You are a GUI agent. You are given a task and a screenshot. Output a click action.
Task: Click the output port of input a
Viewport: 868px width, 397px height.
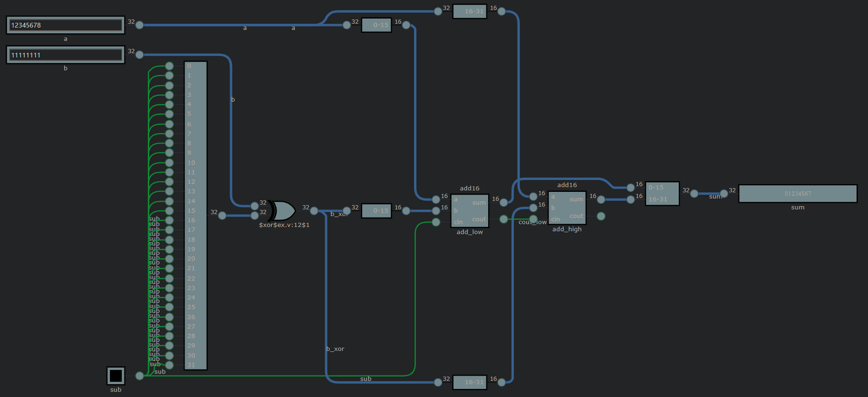click(x=139, y=25)
